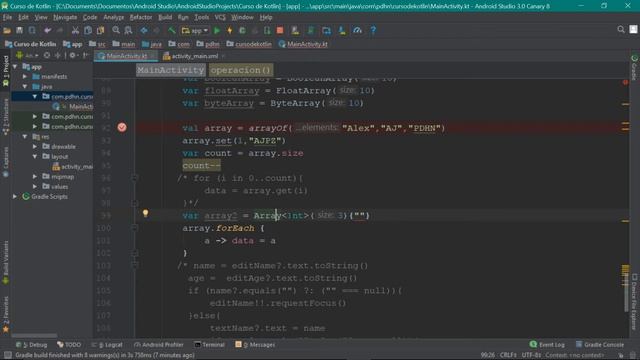Screen dimensions: 640x360
Task: Click the Debug app bug icon
Action: [x=242, y=30]
